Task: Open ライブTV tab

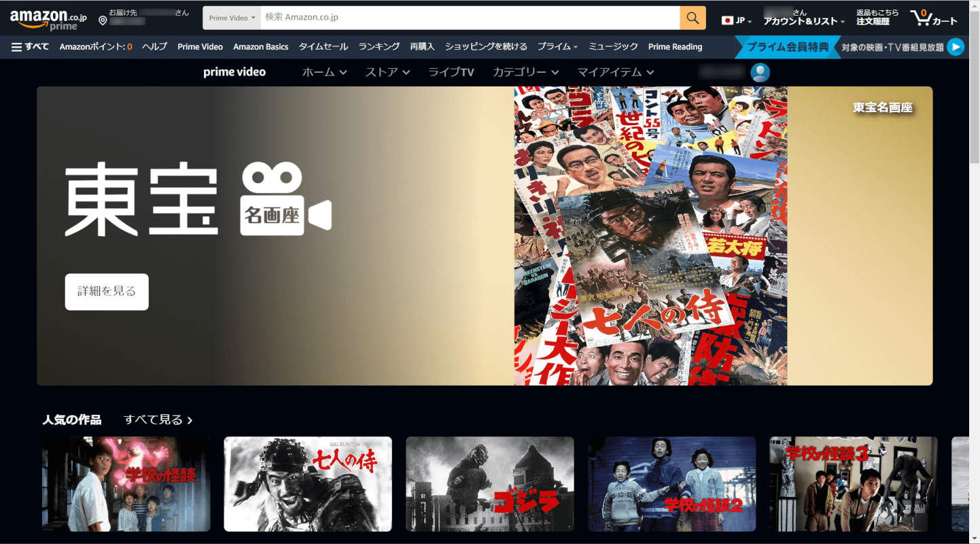Action: click(451, 72)
